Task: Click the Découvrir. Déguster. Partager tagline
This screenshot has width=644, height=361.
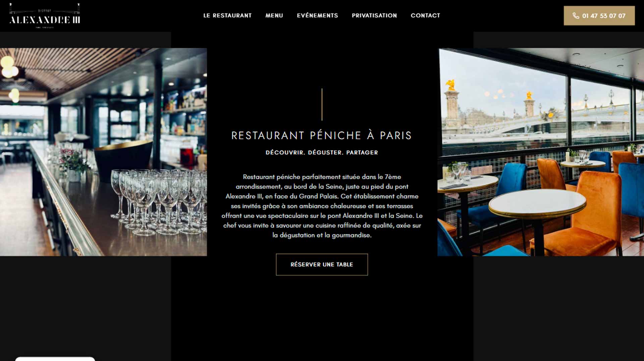Action: [x=322, y=152]
